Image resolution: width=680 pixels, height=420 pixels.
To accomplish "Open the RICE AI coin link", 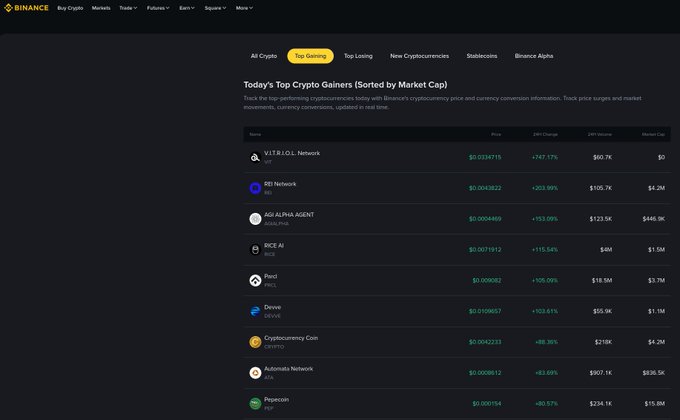I will pyautogui.click(x=274, y=246).
